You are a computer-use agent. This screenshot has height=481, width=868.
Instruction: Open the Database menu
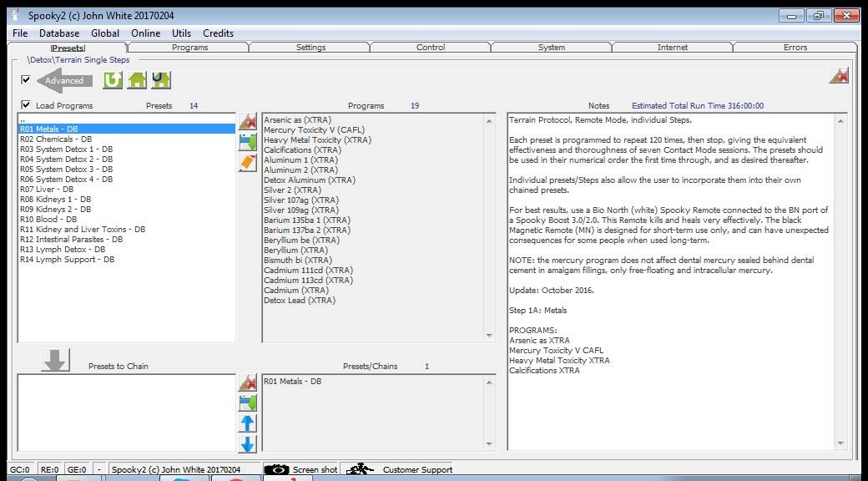coord(59,33)
